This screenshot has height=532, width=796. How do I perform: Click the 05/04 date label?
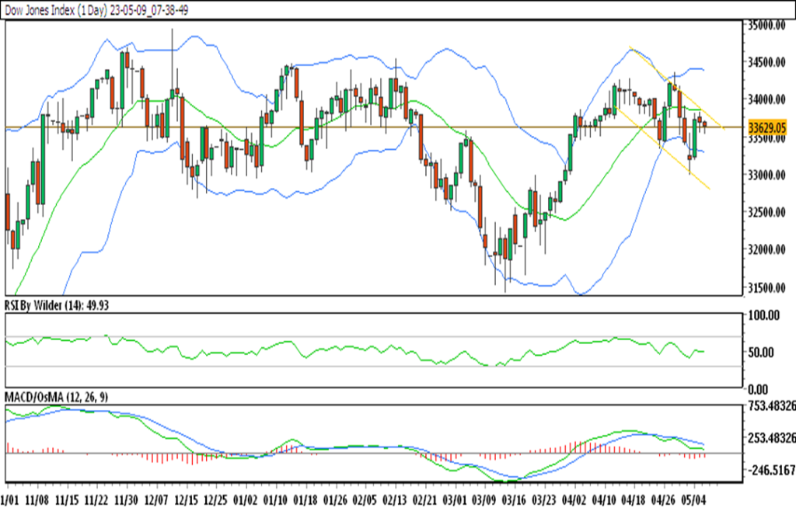point(693,501)
